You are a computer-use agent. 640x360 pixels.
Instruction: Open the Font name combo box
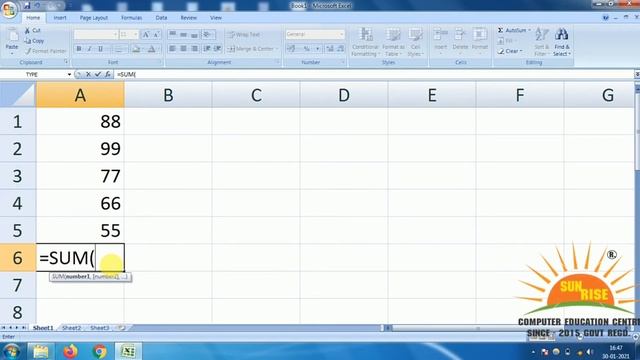(96, 35)
